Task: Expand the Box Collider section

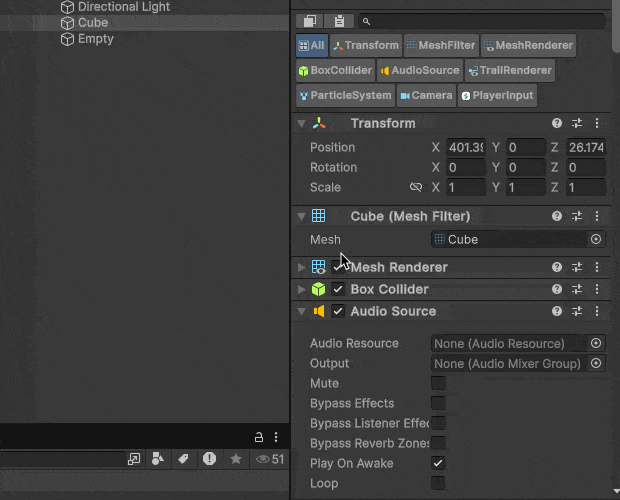Action: (301, 289)
